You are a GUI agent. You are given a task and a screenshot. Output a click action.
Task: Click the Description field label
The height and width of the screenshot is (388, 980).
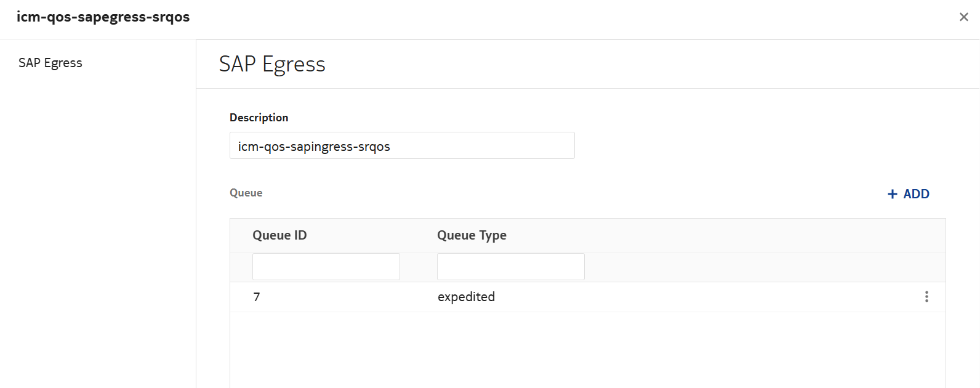(259, 118)
